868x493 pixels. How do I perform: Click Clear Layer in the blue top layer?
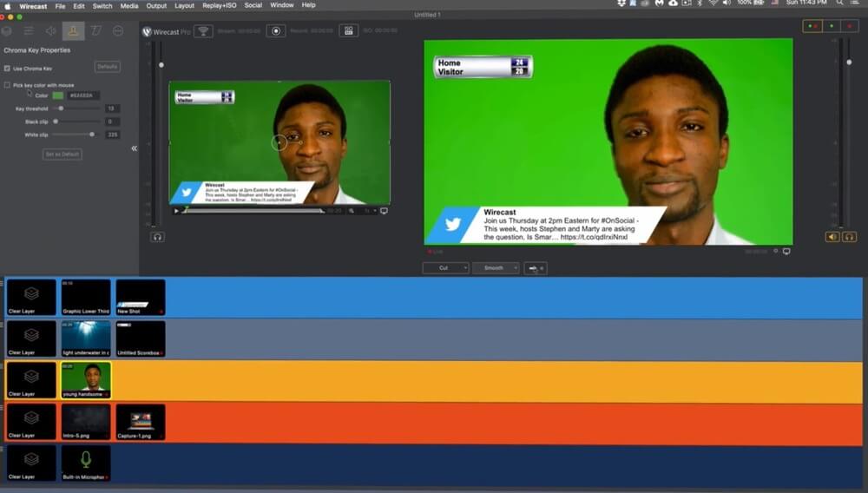click(x=31, y=298)
